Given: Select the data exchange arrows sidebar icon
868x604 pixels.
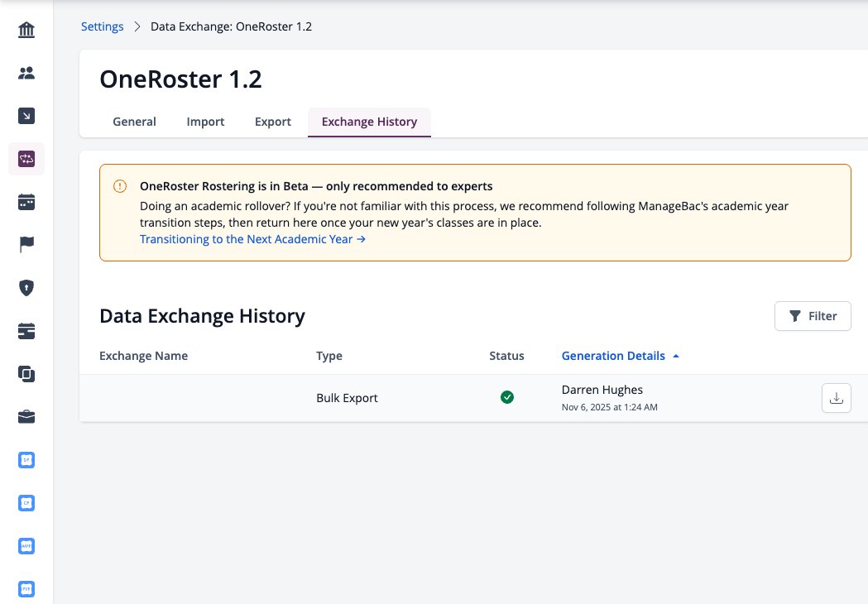Looking at the screenshot, I should [x=26, y=159].
